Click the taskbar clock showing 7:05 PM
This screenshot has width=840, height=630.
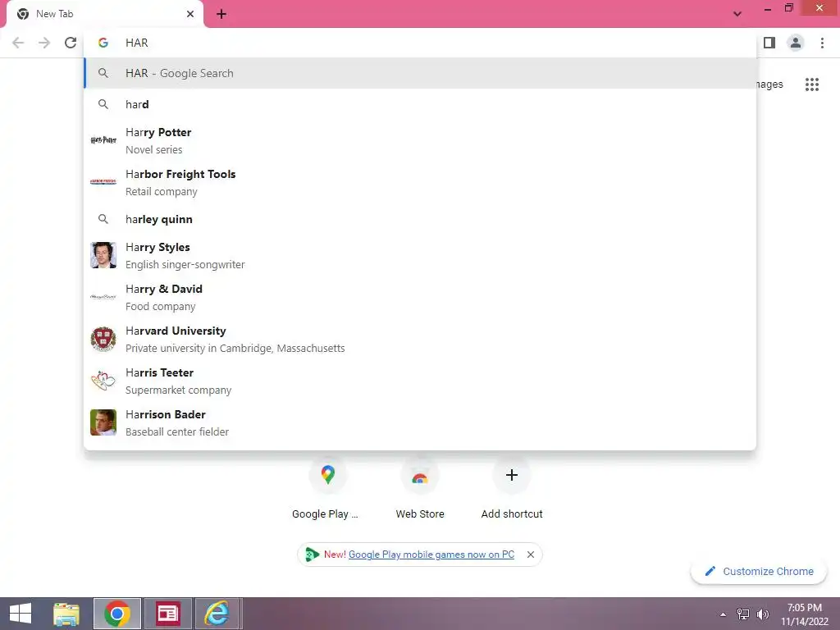pos(805,614)
